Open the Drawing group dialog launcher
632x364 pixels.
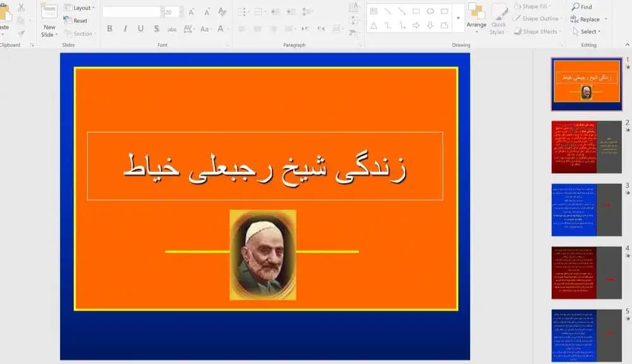click(563, 45)
